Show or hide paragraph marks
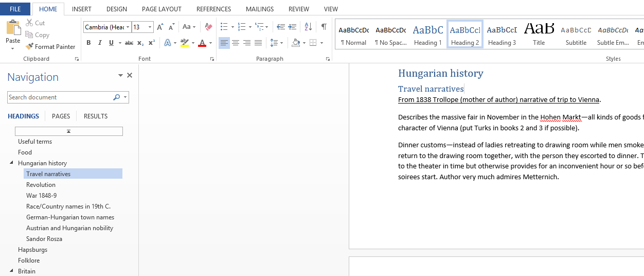Image resolution: width=644 pixels, height=276 pixels. (x=324, y=27)
